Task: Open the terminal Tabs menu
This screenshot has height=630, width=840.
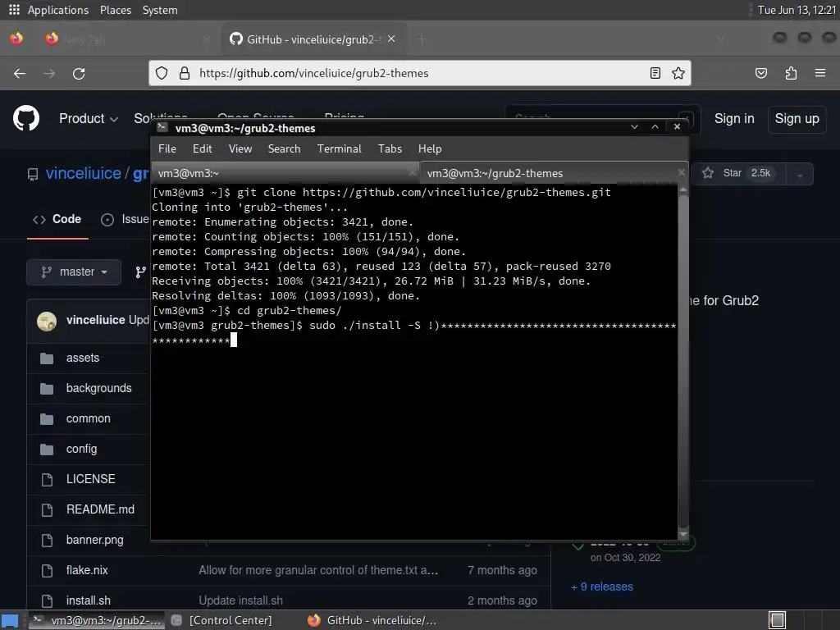Action: (x=390, y=149)
